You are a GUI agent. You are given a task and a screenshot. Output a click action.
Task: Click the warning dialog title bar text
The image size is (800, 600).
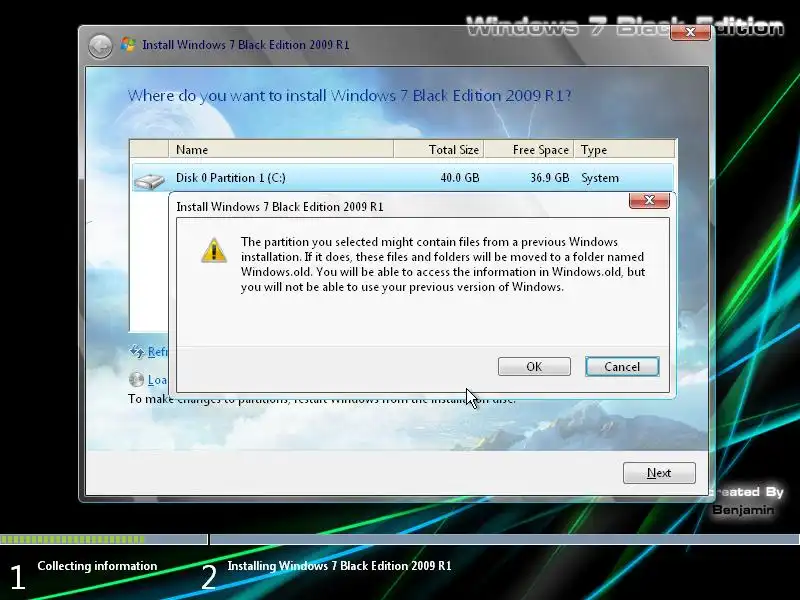coord(280,207)
